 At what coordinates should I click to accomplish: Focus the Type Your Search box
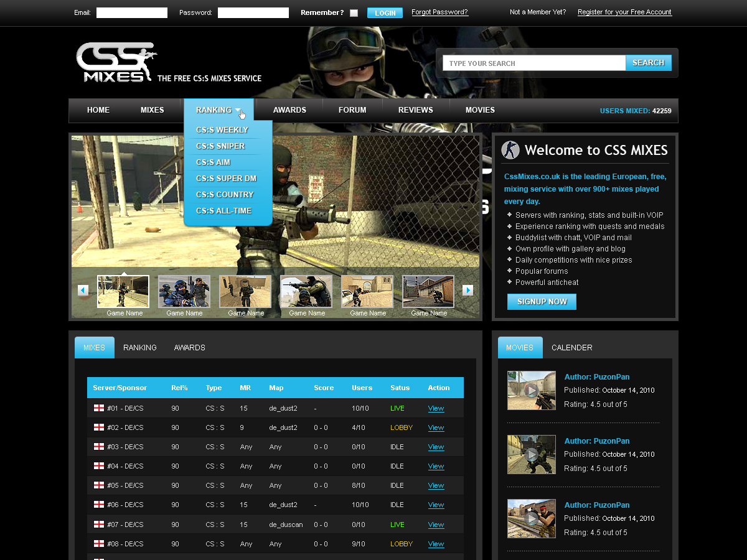point(534,63)
